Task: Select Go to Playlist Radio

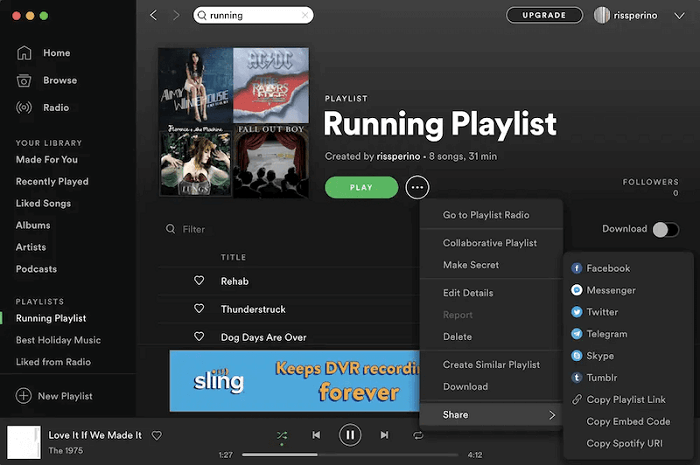Action: coord(486,215)
